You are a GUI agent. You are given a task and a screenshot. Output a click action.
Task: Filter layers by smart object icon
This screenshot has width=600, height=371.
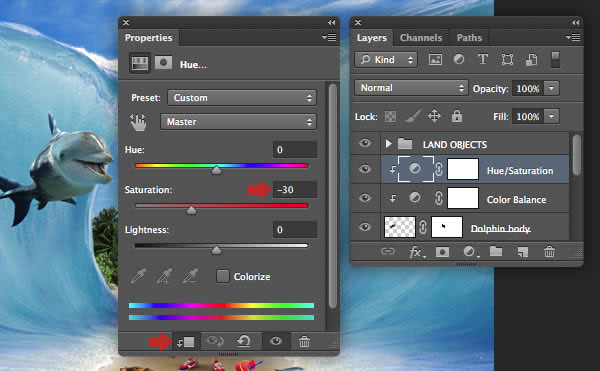click(532, 59)
